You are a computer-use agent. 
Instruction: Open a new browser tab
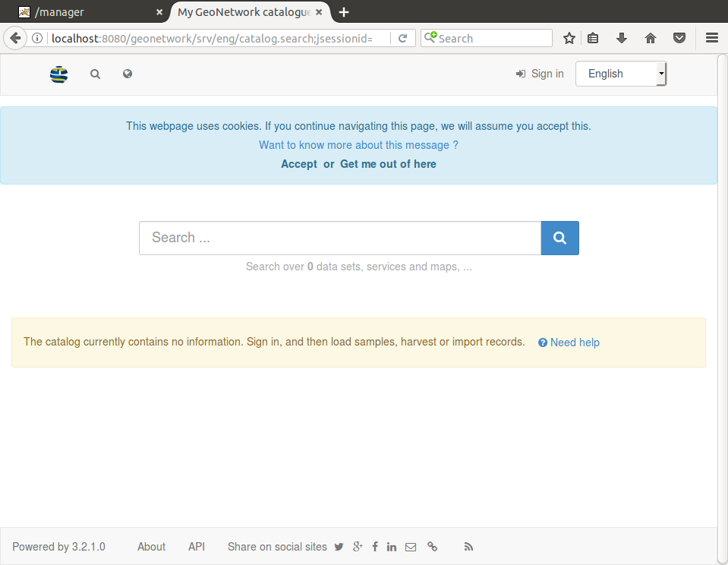tap(344, 12)
